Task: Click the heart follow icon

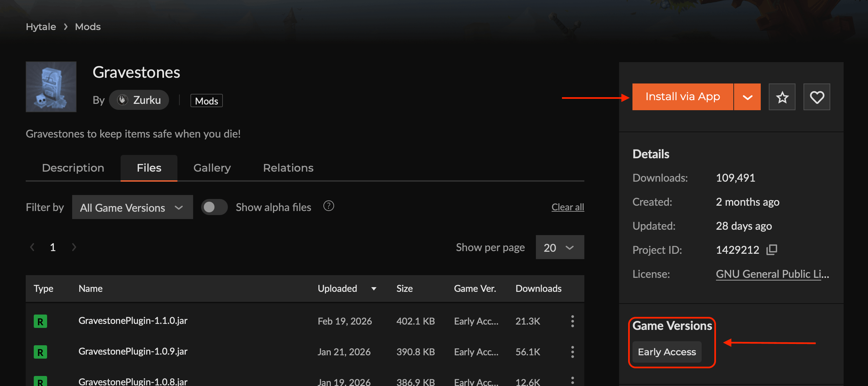Action: (x=817, y=97)
